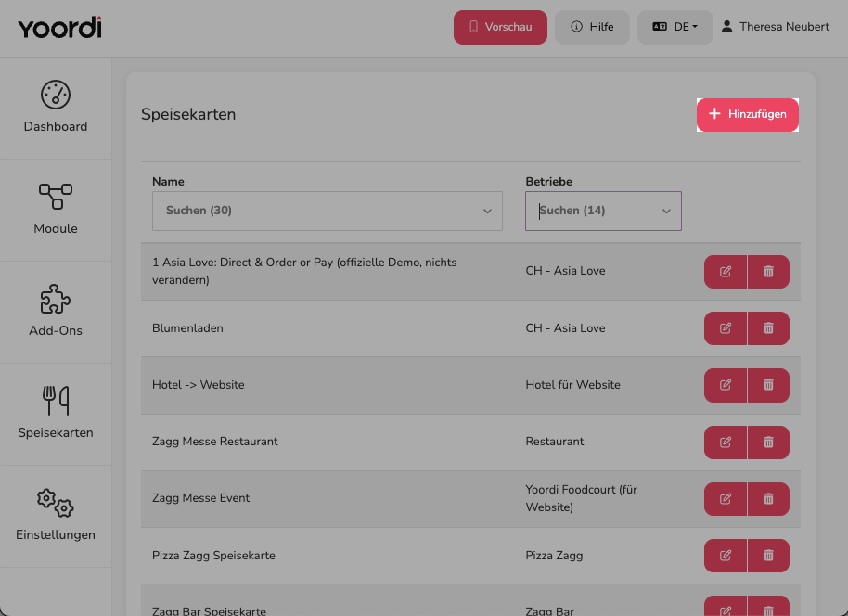Delete the Blumenladen menu entry

coord(768,328)
